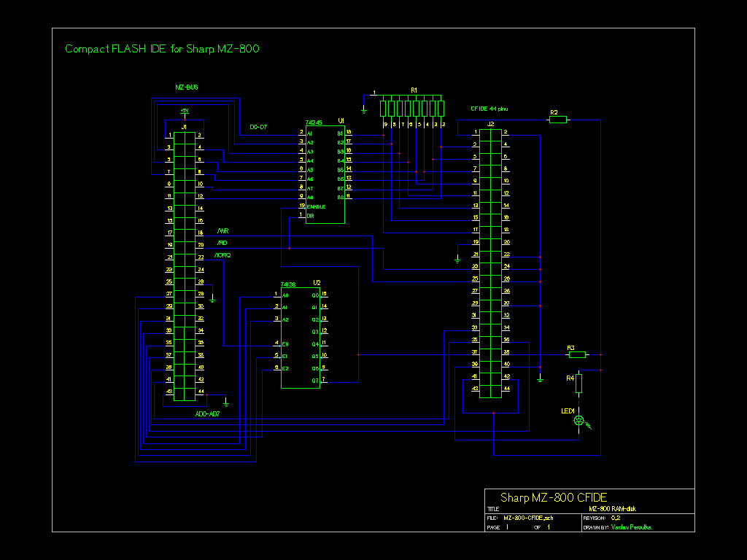Click the 'DIR' pin label on U1
This screenshot has height=560, width=747.
coord(311,216)
